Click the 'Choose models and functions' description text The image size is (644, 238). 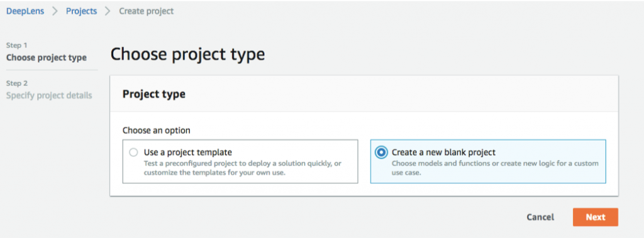(495, 168)
